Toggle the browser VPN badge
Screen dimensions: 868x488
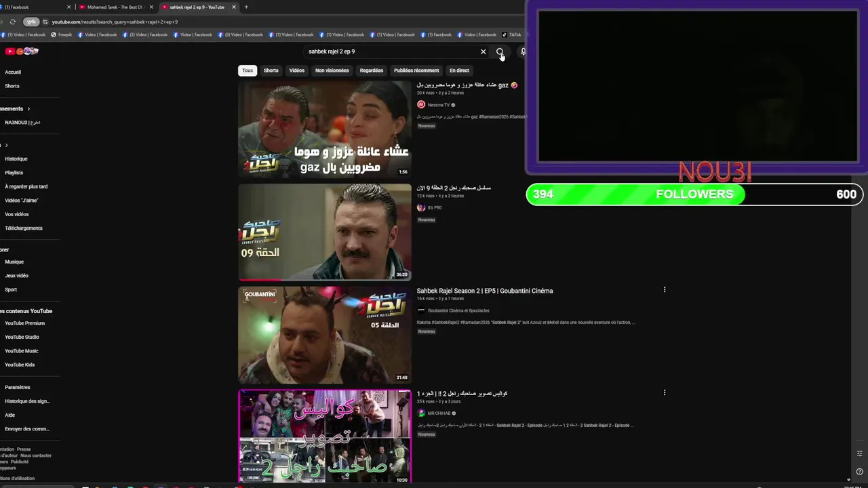click(31, 22)
